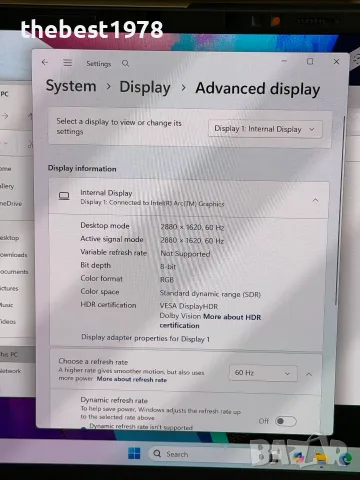
Task: Click the Display information heading
Action: 82,168
